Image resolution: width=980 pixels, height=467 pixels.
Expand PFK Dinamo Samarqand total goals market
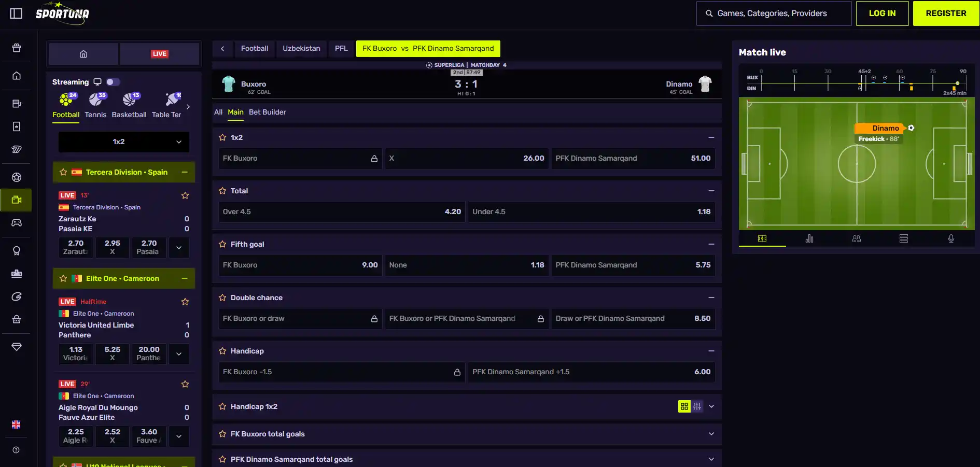point(711,459)
